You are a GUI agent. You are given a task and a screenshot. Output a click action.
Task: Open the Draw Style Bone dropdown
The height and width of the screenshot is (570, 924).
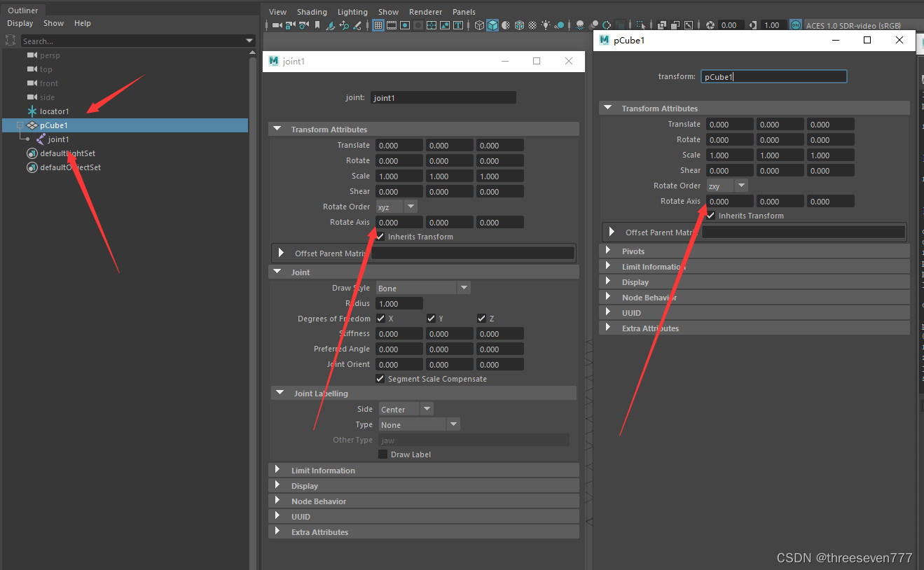click(x=423, y=289)
